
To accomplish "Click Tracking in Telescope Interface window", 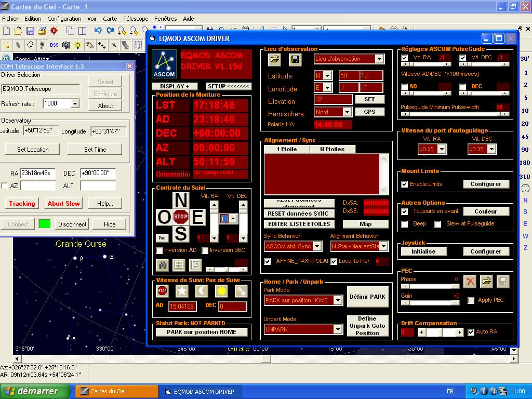I will coord(22,204).
